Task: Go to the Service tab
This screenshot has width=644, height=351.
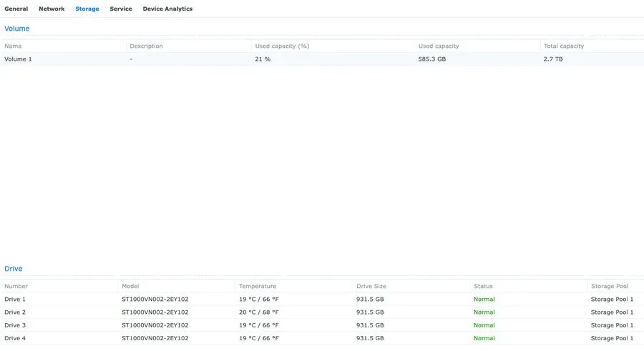Action: pos(121,9)
